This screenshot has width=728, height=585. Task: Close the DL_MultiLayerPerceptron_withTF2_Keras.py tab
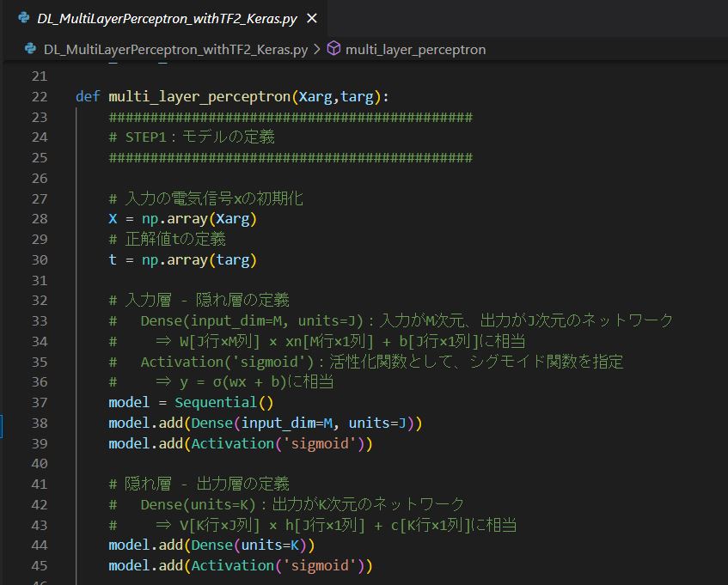click(312, 19)
